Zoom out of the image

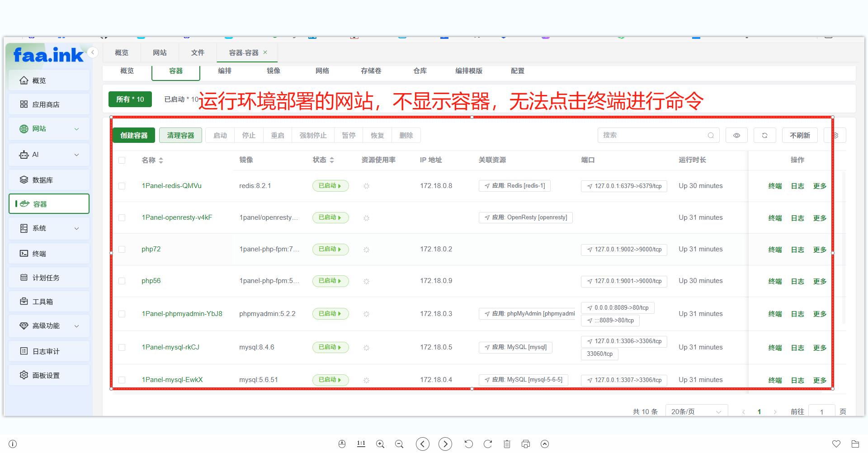(x=399, y=444)
